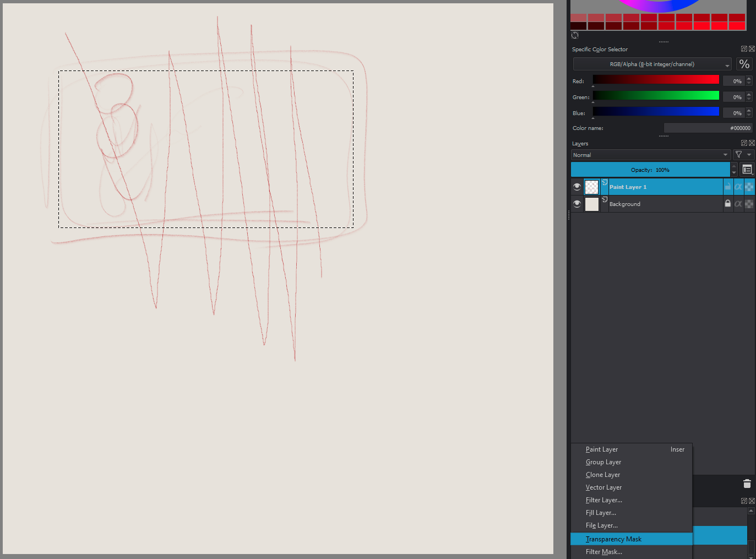Click the Green percentage value field
This screenshot has width=756, height=559.
734,97
